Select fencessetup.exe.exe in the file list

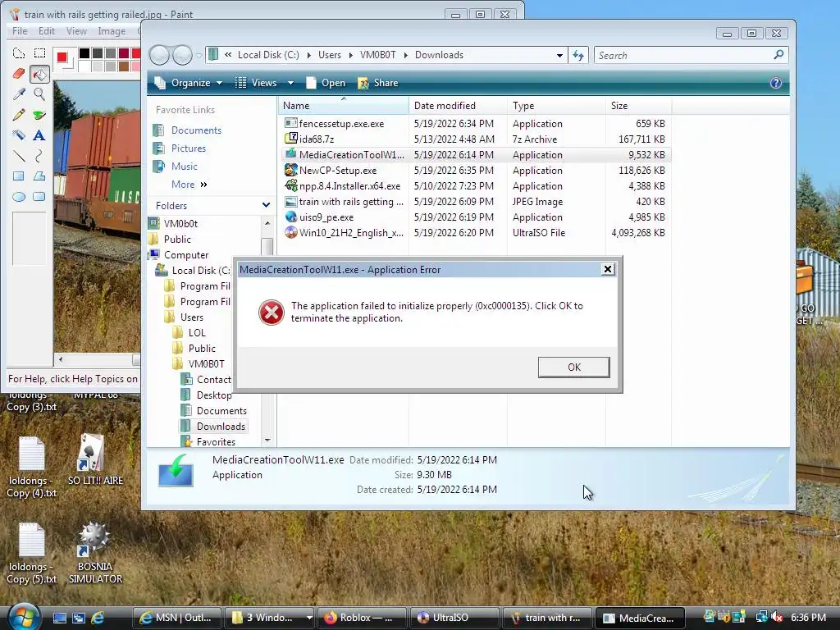point(341,124)
